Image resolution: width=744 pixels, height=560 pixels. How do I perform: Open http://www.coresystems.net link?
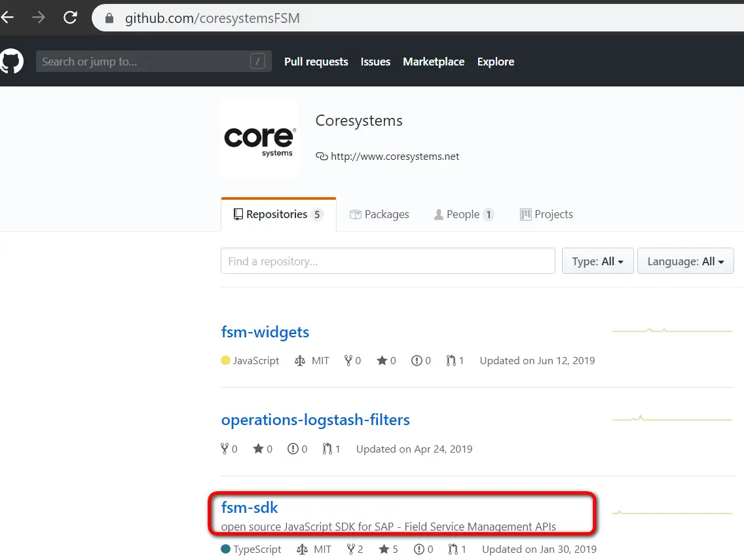pos(395,157)
